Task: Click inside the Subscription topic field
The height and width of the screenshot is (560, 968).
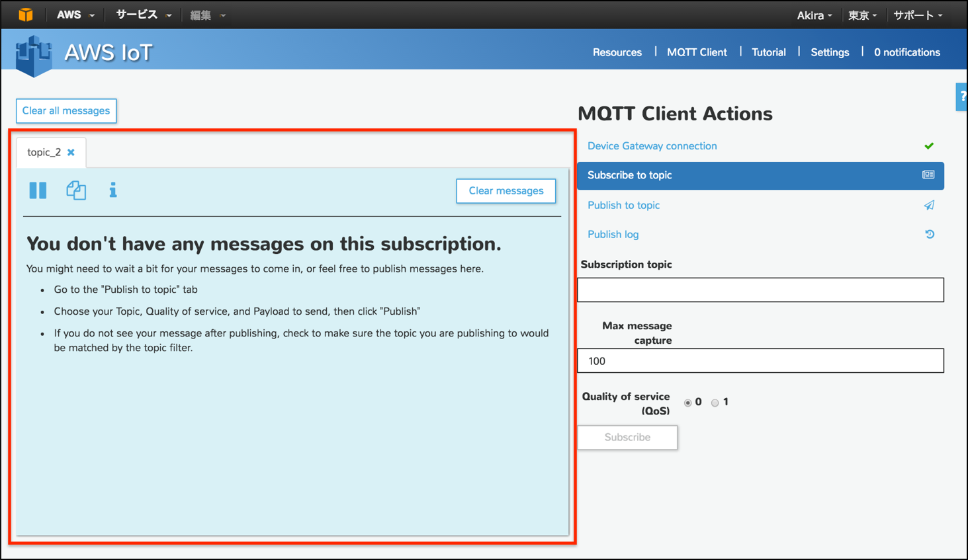Action: (760, 290)
